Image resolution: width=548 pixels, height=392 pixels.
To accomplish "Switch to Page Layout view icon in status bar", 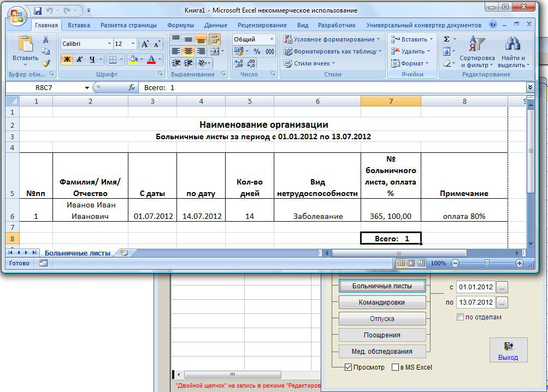I will [411, 263].
